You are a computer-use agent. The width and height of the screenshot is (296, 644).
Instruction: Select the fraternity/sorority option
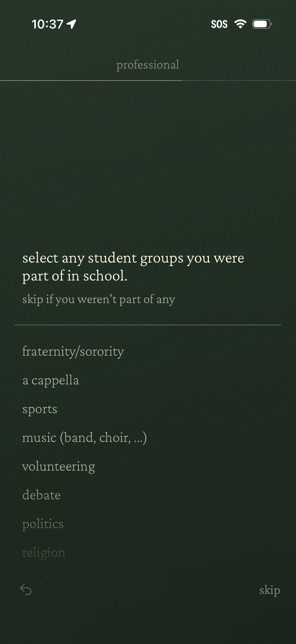73,351
